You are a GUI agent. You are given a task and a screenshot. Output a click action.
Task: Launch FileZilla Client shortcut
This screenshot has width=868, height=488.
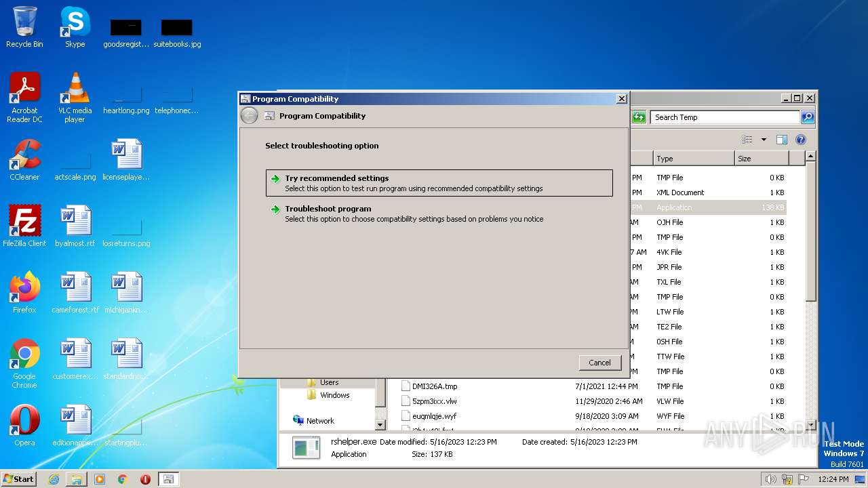[24, 226]
